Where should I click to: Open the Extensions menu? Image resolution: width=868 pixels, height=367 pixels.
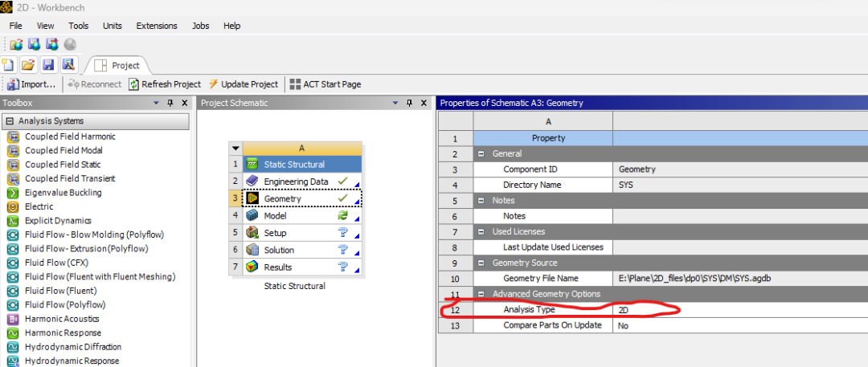click(157, 26)
